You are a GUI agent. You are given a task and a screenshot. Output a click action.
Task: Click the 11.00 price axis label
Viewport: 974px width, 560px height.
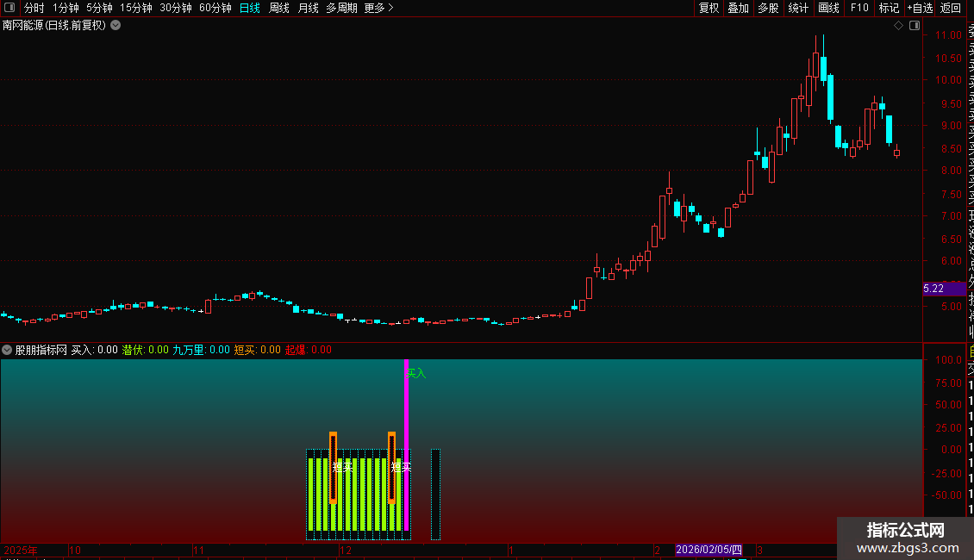pos(948,35)
